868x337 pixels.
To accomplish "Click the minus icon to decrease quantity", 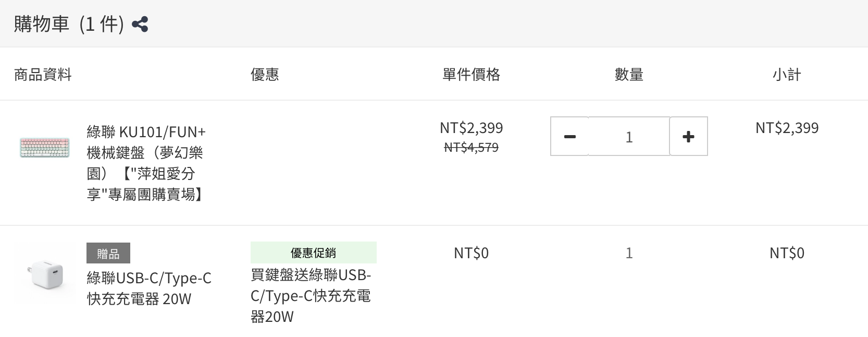I will pyautogui.click(x=569, y=136).
